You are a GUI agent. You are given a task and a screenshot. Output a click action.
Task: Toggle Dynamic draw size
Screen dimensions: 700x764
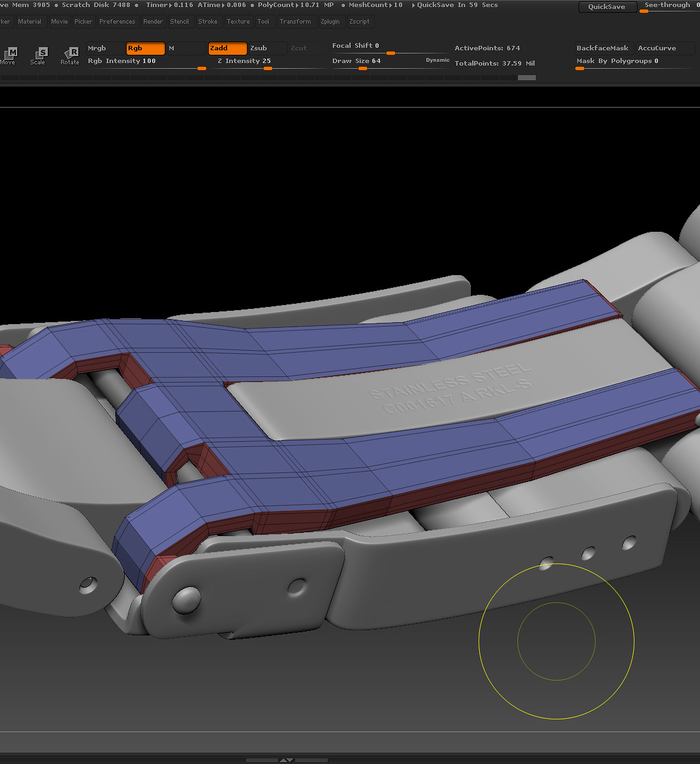tap(438, 60)
